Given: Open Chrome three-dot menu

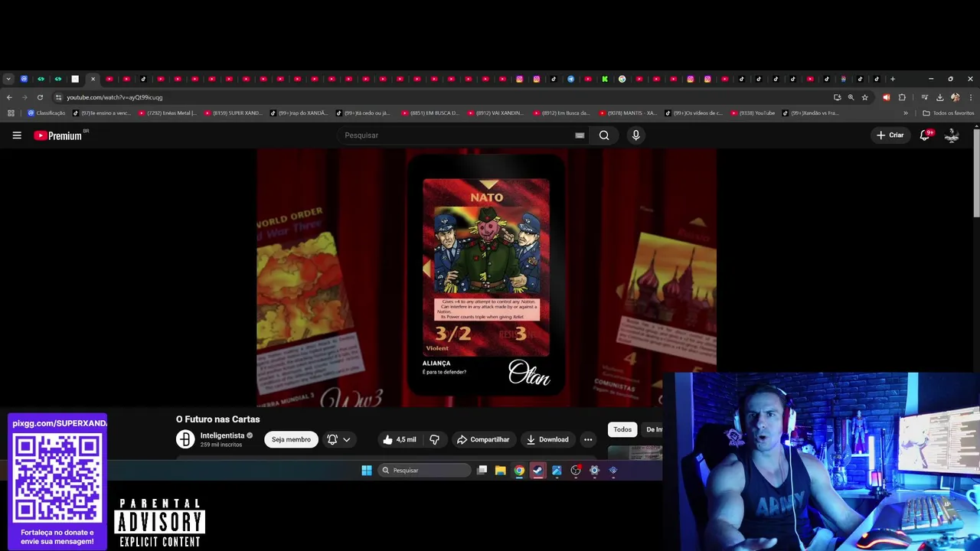Looking at the screenshot, I should [x=971, y=97].
